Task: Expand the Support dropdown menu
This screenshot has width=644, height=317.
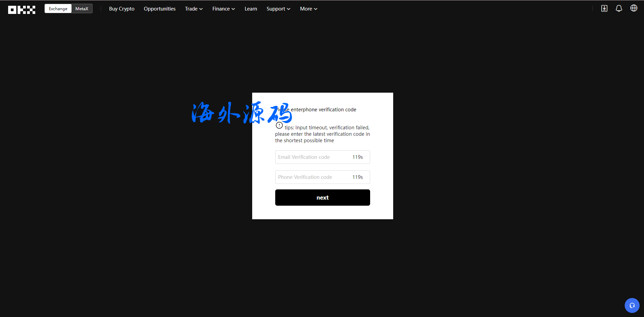Action: point(278,9)
